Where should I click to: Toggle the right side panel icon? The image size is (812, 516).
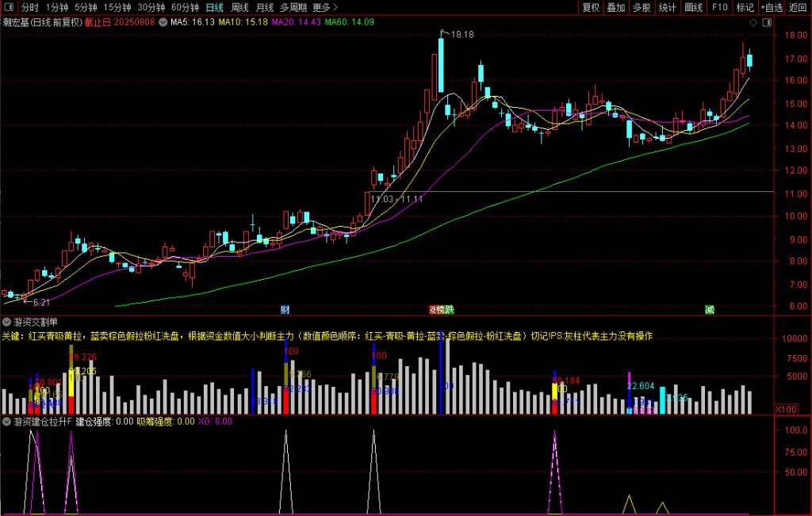coord(766,24)
